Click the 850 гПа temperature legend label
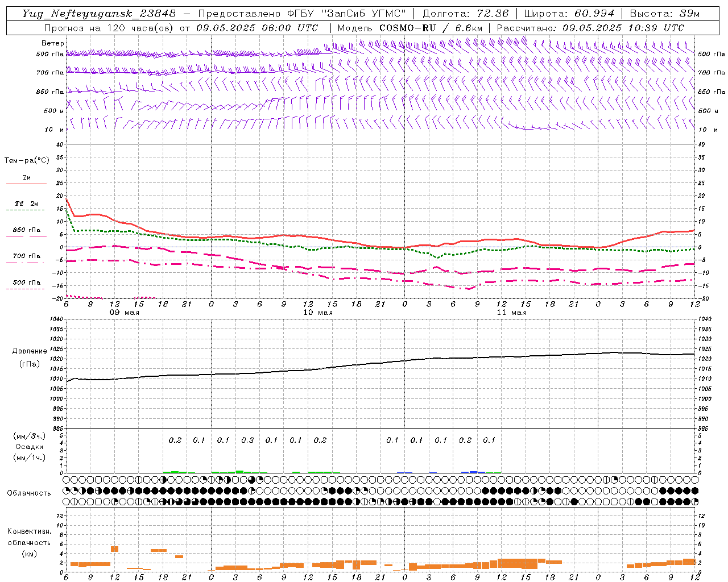The width and height of the screenshot is (728, 582). tap(27, 230)
